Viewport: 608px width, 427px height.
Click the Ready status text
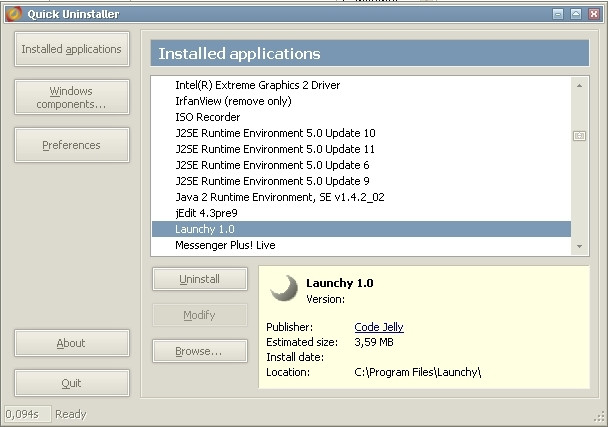click(71, 414)
